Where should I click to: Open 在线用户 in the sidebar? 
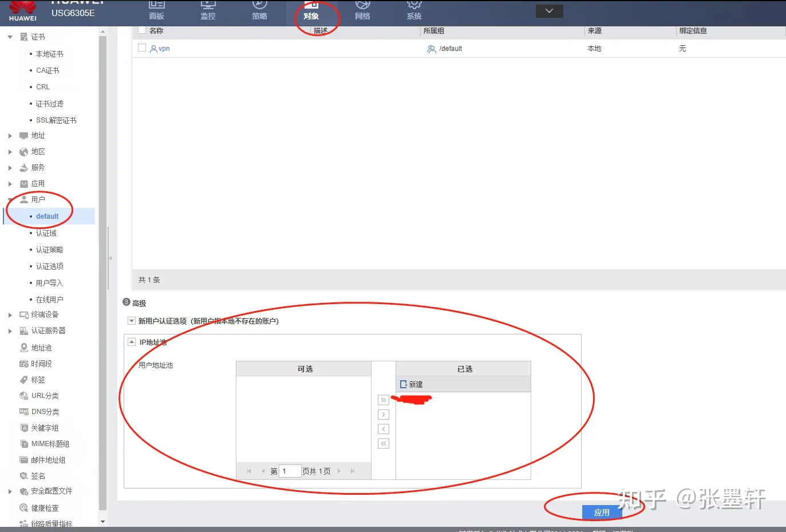[x=49, y=300]
